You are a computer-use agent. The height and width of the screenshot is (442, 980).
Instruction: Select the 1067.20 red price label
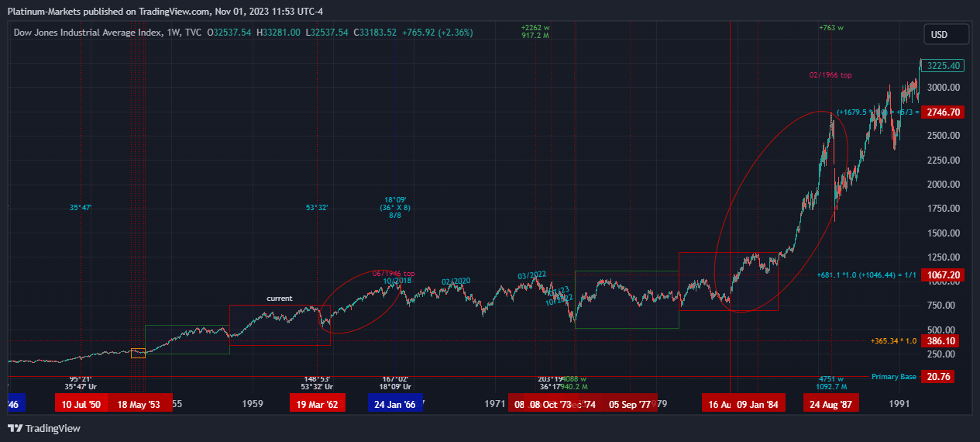944,275
